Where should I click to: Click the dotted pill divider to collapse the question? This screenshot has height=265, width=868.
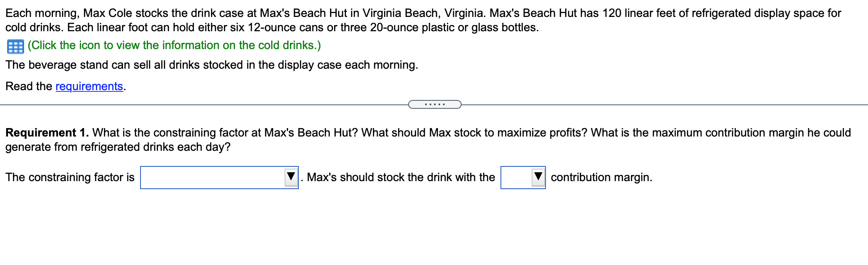pos(434,104)
